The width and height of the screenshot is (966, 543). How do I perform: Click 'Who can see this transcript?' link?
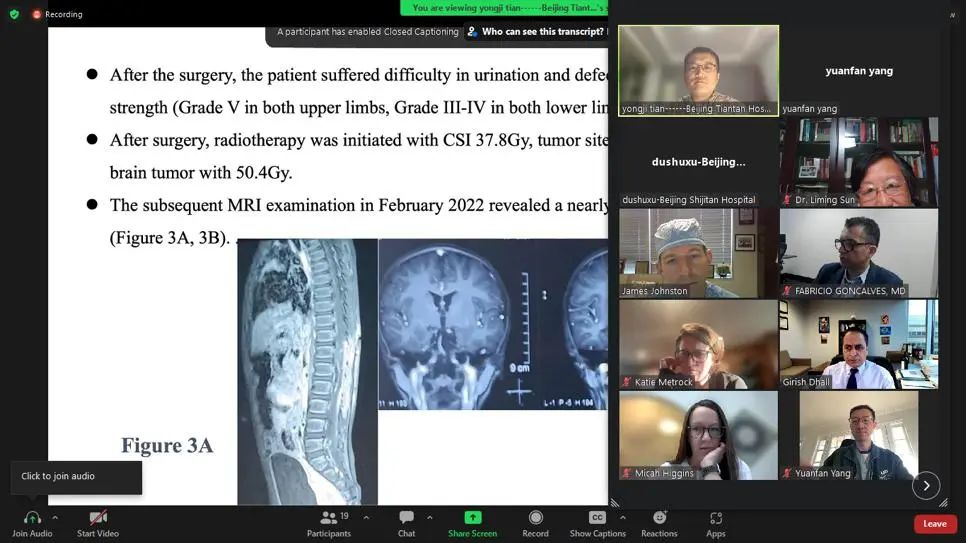(542, 32)
